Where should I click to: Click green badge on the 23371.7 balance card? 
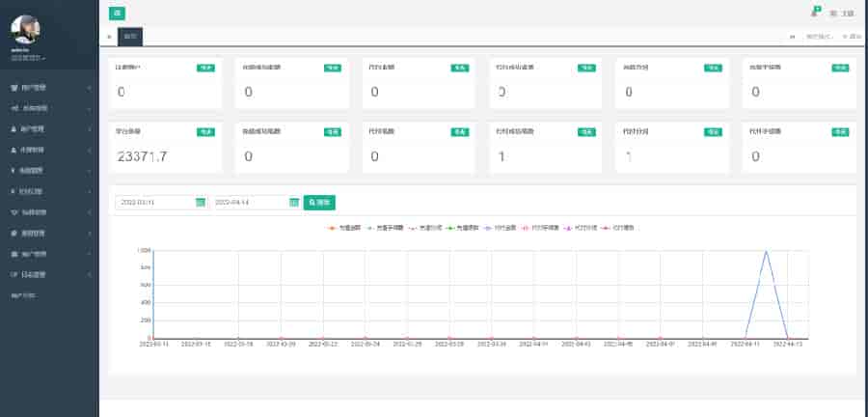click(x=205, y=131)
